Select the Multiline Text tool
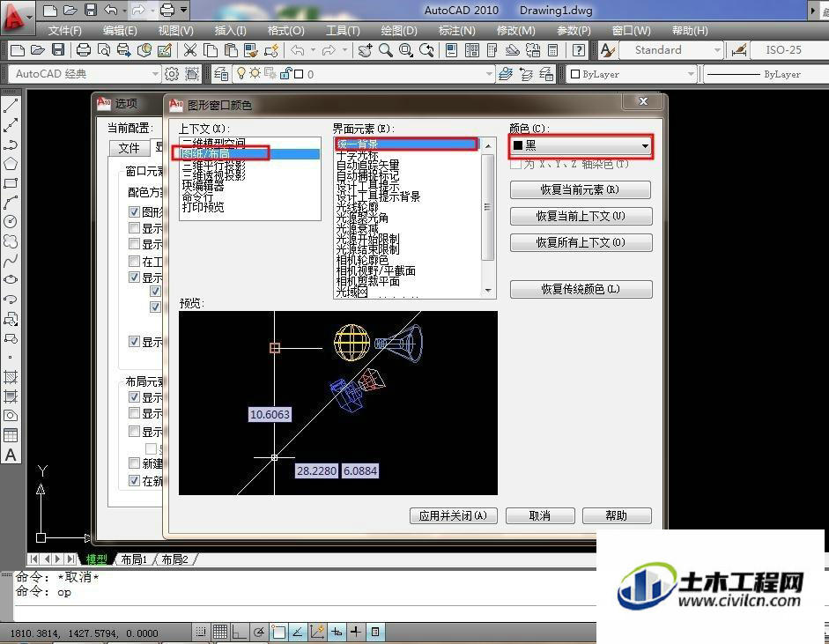 click(x=11, y=455)
